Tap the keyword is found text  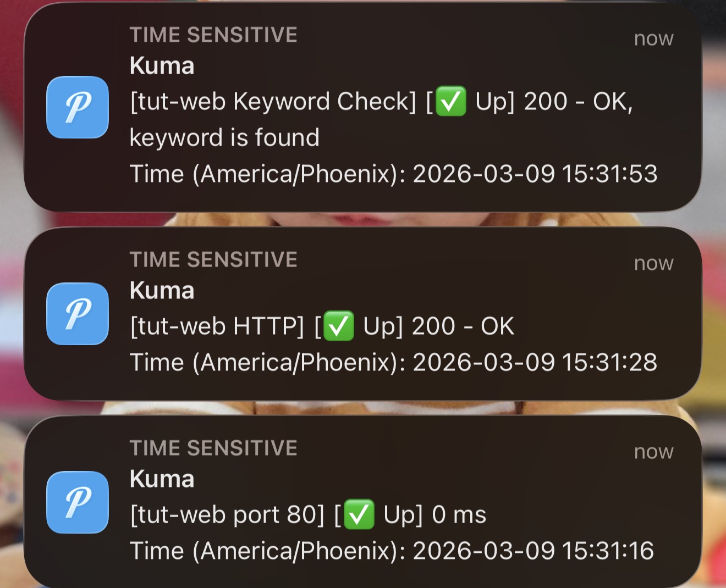coord(224,137)
